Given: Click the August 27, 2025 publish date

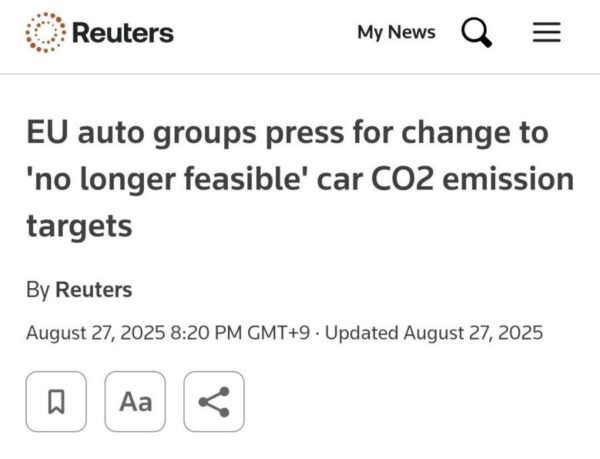Looking at the screenshot, I should (x=94, y=333).
